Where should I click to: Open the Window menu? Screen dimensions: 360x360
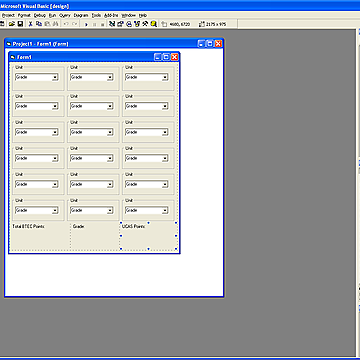click(x=128, y=15)
